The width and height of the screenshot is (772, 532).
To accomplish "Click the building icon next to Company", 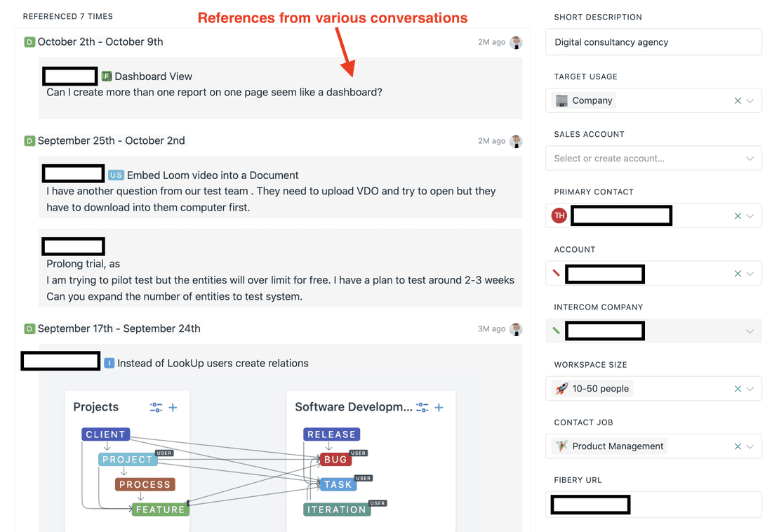I will tap(560, 100).
